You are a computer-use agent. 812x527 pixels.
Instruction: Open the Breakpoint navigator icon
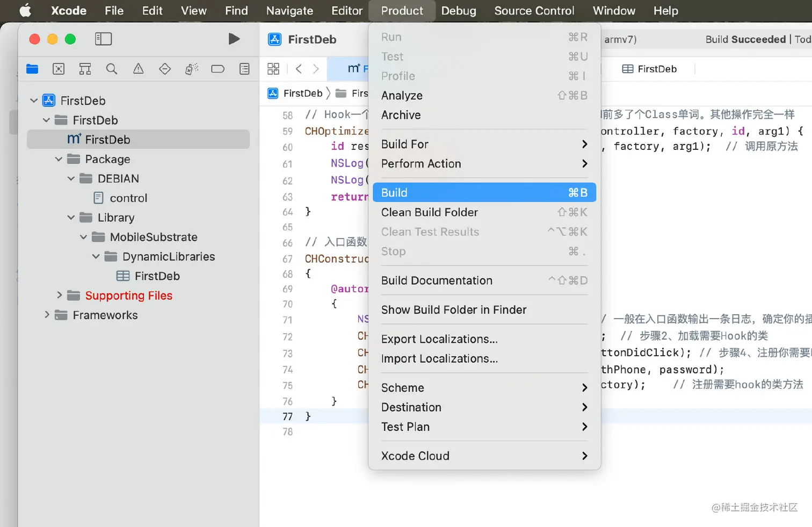point(218,69)
